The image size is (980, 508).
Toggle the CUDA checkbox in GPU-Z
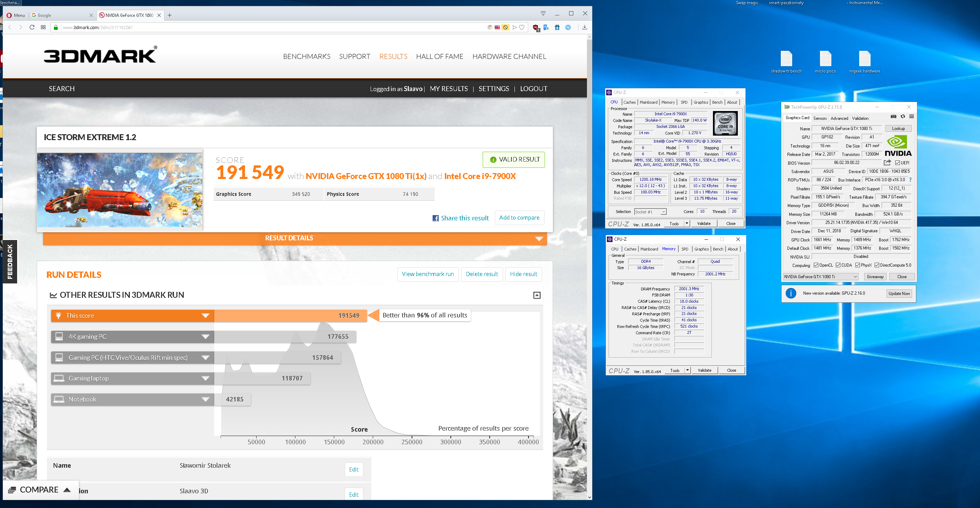(x=838, y=265)
